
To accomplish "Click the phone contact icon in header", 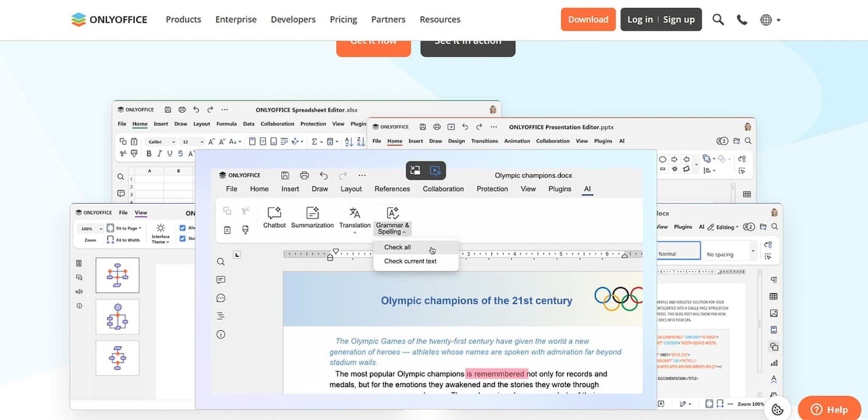I will 742,20.
